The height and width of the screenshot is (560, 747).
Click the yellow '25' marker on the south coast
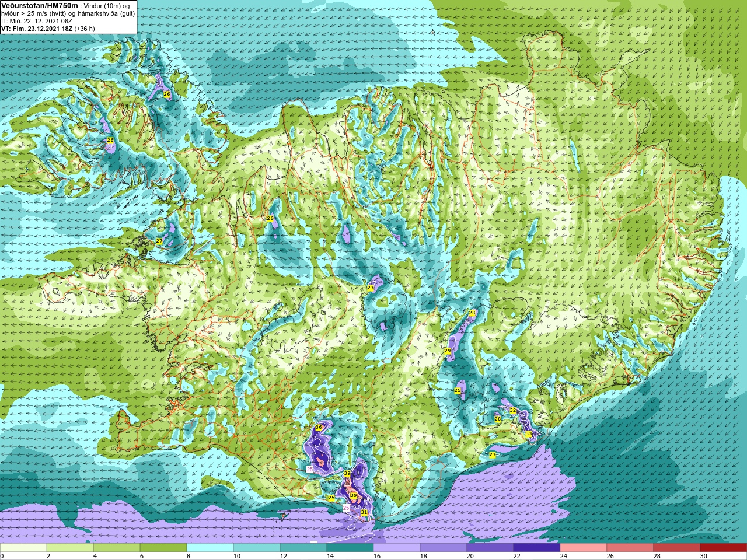point(331,498)
